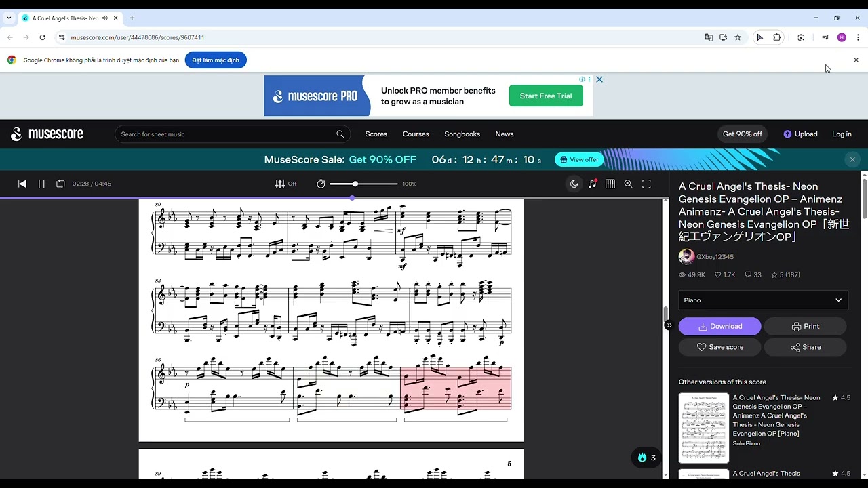Click the 5 (187) star rating

(785, 275)
